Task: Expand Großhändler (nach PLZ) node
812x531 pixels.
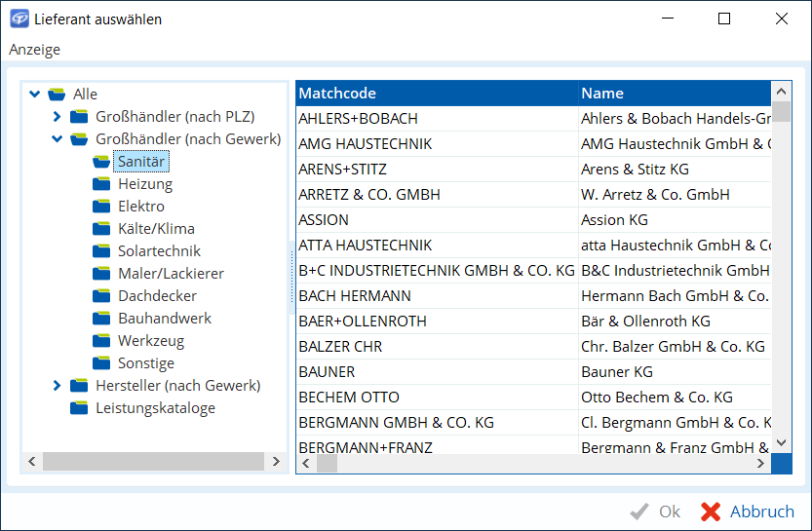Action: point(58,117)
